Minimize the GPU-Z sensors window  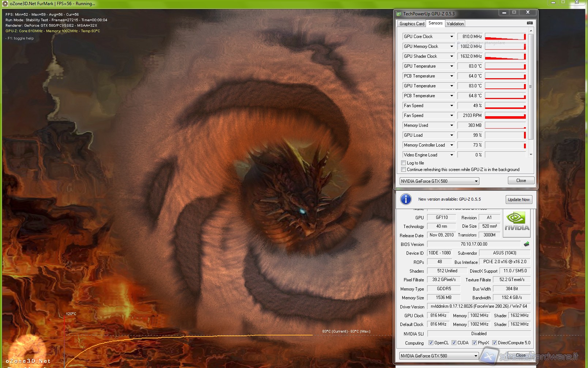click(x=504, y=12)
